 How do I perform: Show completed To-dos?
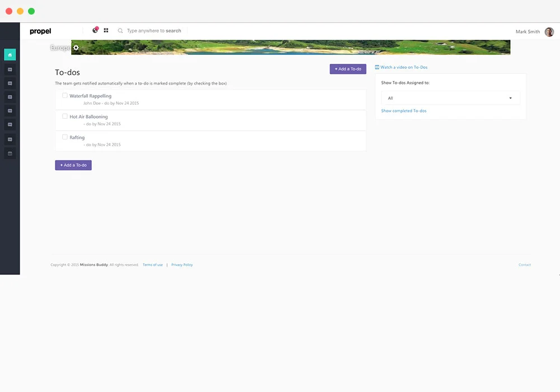click(x=404, y=111)
